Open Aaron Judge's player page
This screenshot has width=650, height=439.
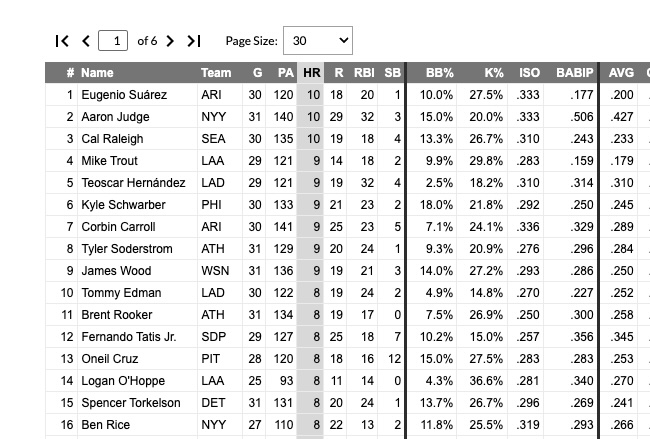(x=115, y=117)
